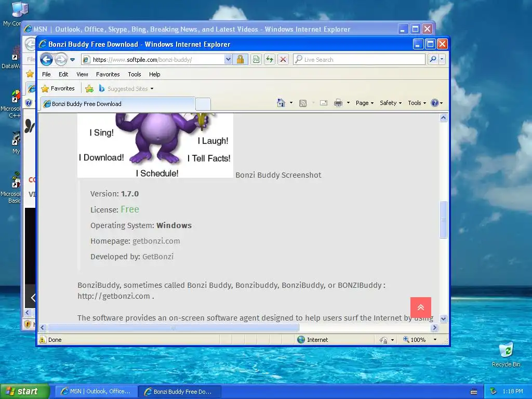This screenshot has width=532, height=399.
Task: Click the green Free license link
Action: point(130,209)
